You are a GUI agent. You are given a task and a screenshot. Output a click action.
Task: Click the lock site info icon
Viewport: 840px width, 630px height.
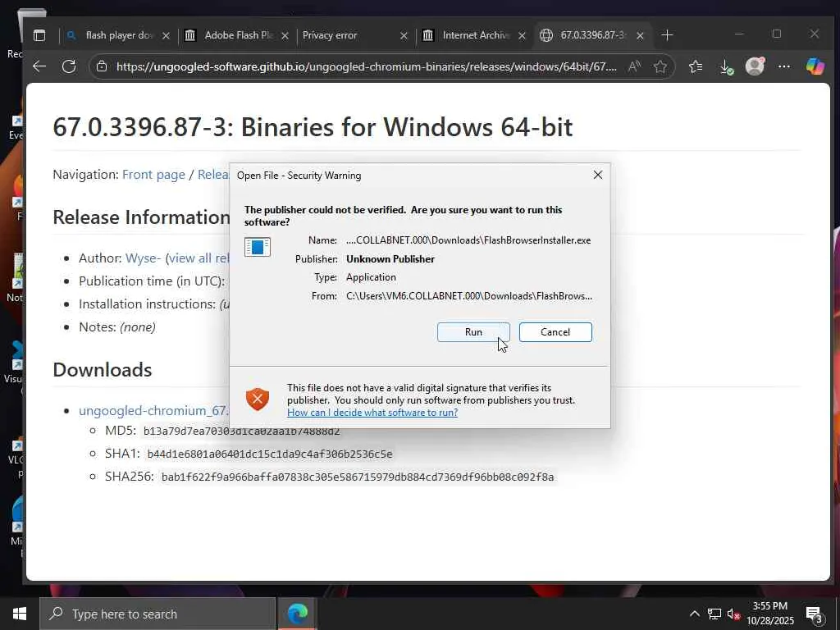pyautogui.click(x=102, y=66)
